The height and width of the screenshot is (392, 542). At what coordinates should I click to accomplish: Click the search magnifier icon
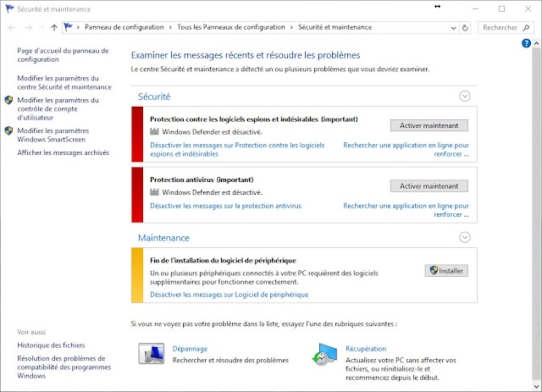tap(526, 28)
